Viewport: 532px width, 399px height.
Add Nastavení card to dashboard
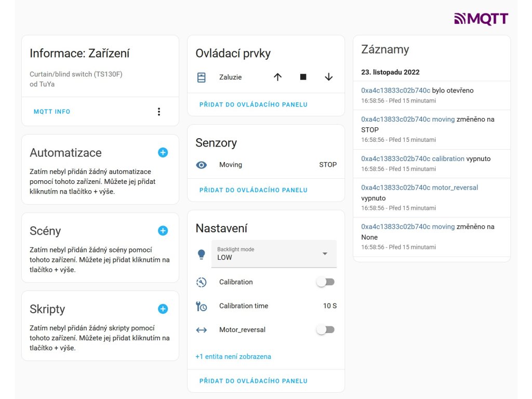coord(254,381)
